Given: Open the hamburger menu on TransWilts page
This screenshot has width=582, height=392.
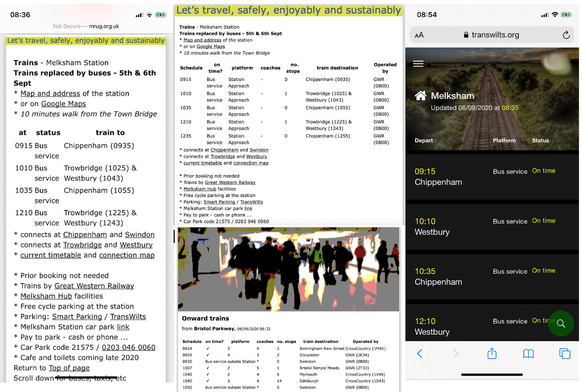Looking at the screenshot, I should pyautogui.click(x=418, y=64).
